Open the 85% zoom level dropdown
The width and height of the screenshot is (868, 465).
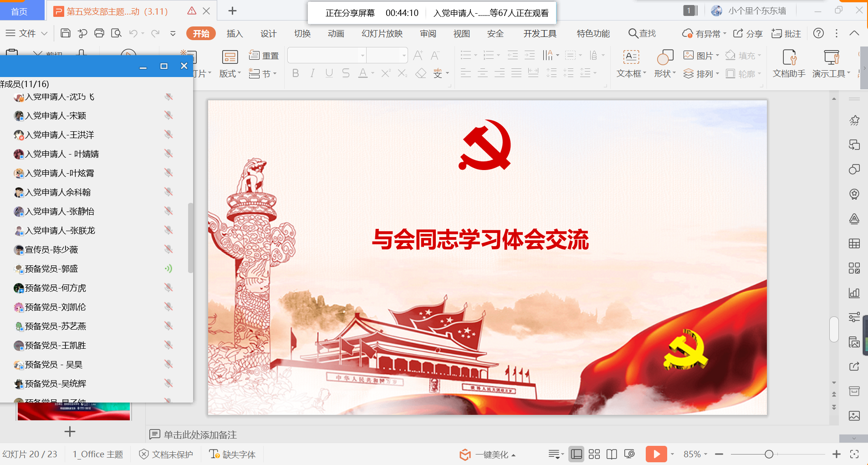point(705,454)
